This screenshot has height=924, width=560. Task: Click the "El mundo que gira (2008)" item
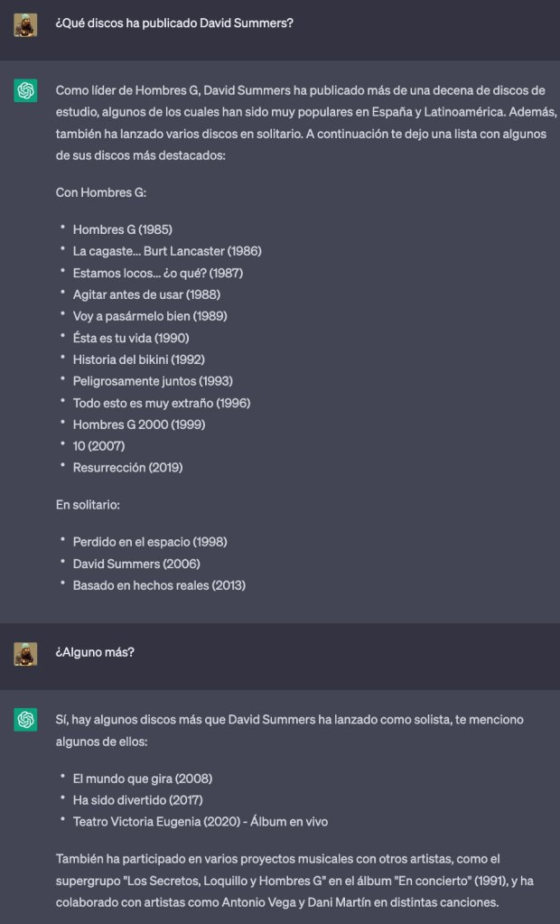pyautogui.click(x=143, y=779)
